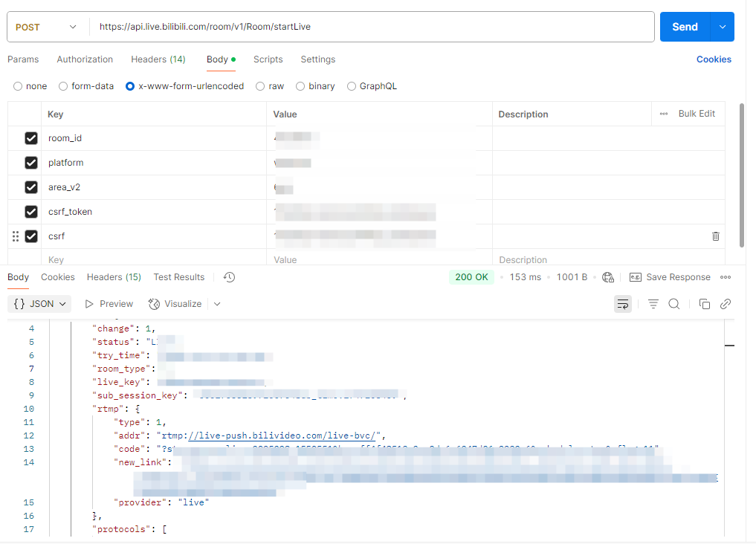Select the x-www-form-urlencoded body type
This screenshot has height=544, width=756.
tap(129, 86)
